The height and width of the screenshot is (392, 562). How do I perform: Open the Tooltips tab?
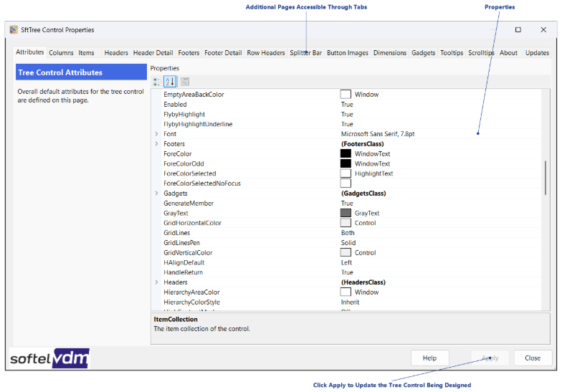click(452, 53)
